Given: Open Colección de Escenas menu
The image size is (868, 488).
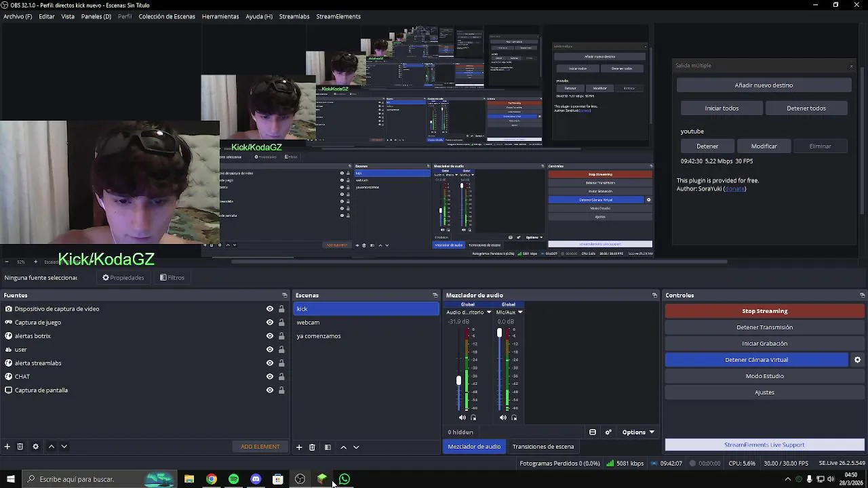Looking at the screenshot, I should [167, 16].
